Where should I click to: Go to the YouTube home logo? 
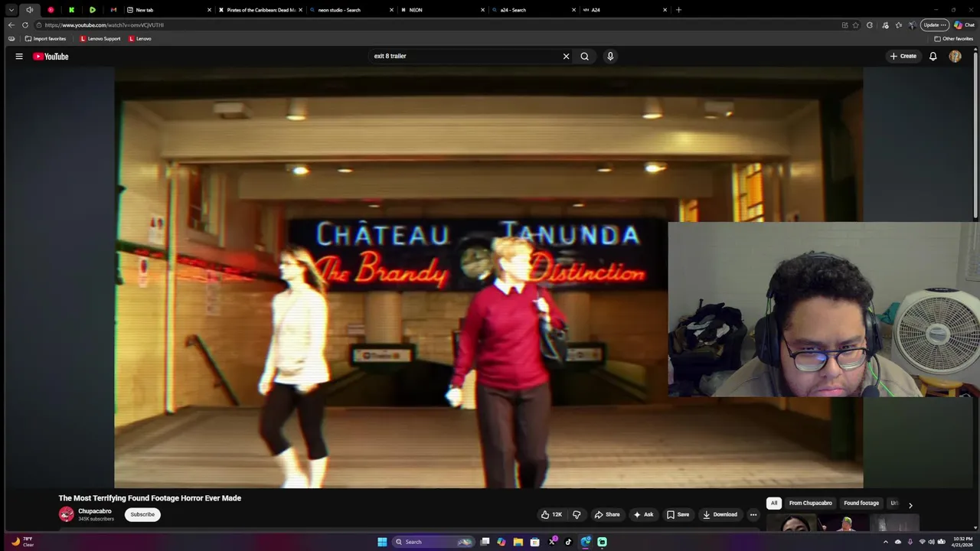(51, 56)
